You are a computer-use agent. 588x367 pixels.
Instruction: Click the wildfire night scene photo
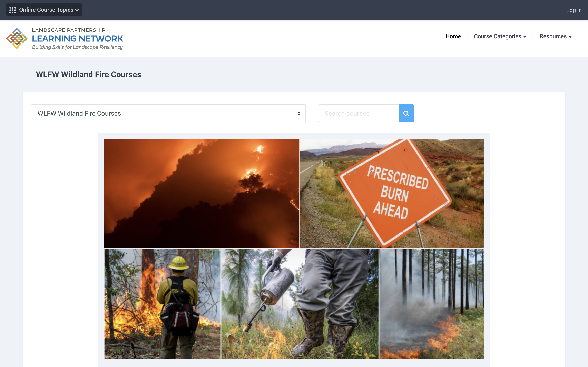click(x=202, y=193)
